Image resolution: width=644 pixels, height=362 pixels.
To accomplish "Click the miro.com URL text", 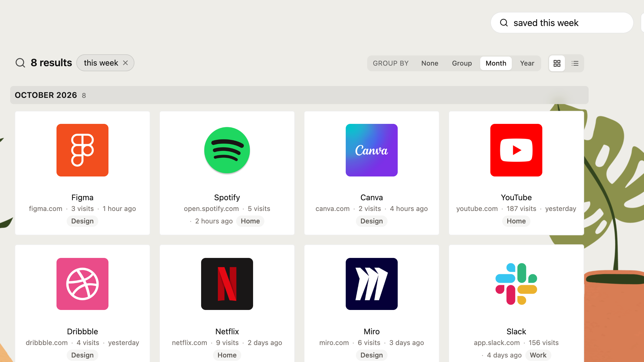I will click(x=334, y=343).
